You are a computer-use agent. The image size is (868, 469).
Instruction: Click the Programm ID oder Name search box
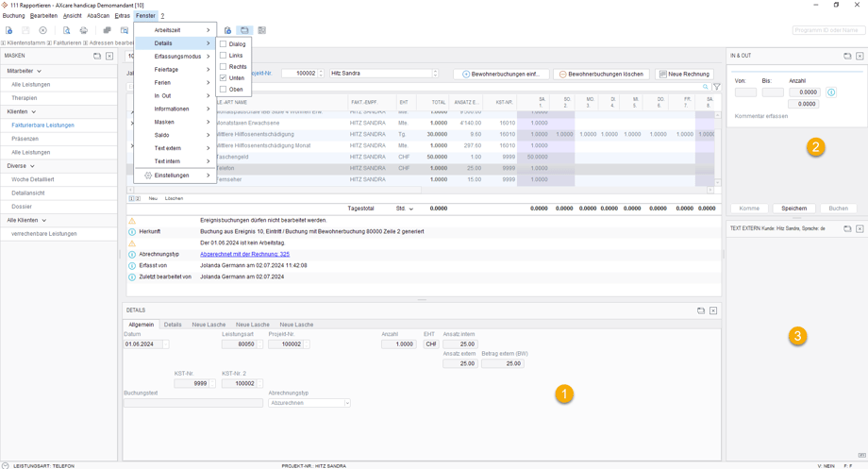click(x=827, y=30)
